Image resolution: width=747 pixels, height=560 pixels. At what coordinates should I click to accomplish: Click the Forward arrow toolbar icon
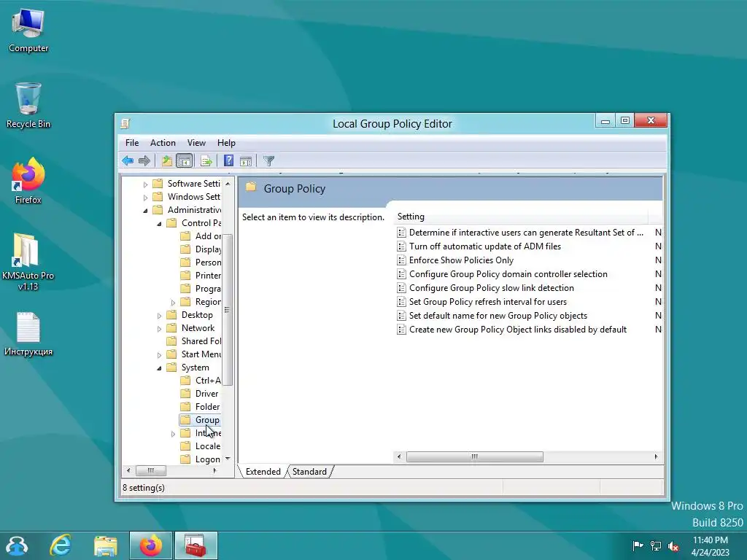pyautogui.click(x=144, y=161)
